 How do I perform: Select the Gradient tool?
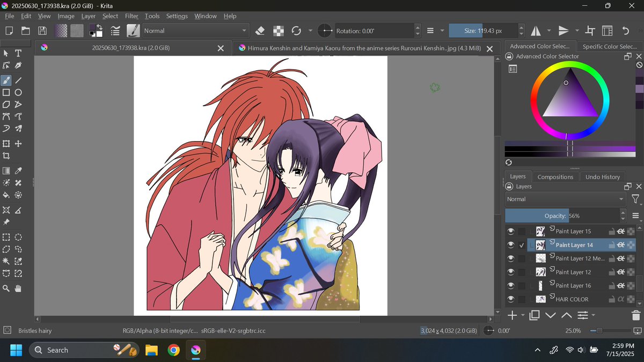(x=6, y=171)
